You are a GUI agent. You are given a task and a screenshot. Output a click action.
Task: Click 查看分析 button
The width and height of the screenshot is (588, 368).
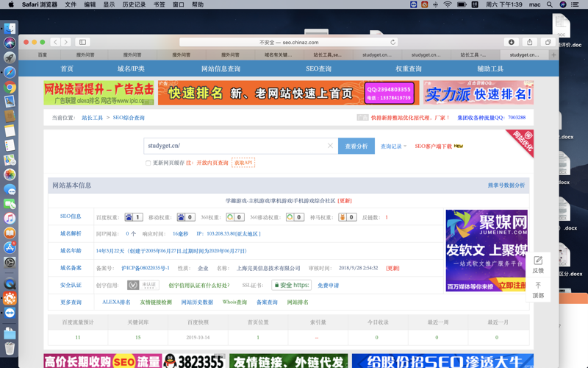tap(356, 146)
